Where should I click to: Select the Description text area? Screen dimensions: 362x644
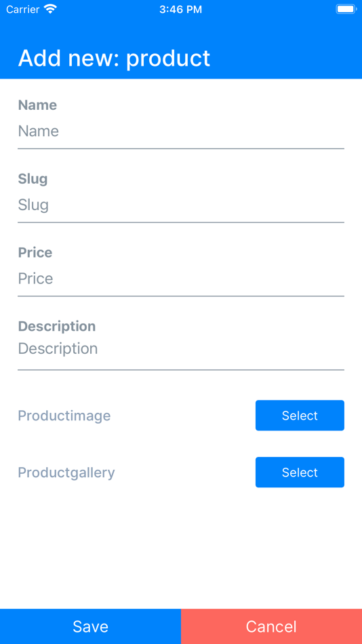click(x=181, y=352)
